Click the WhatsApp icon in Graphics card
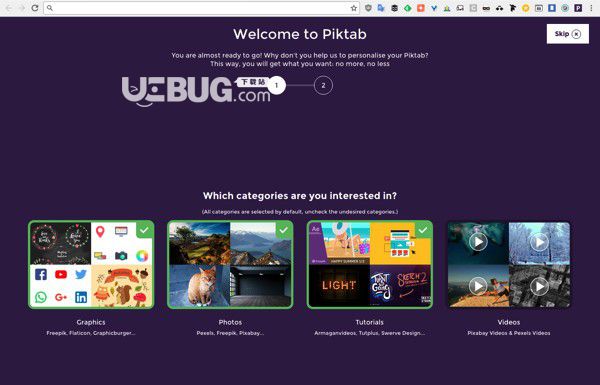Screen dimensions: 600x385 click(x=41, y=297)
